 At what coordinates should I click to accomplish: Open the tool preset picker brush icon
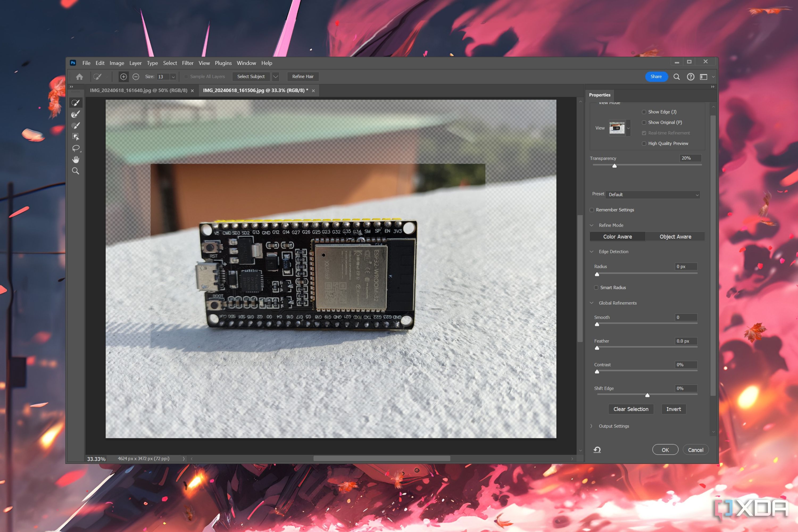(x=98, y=77)
